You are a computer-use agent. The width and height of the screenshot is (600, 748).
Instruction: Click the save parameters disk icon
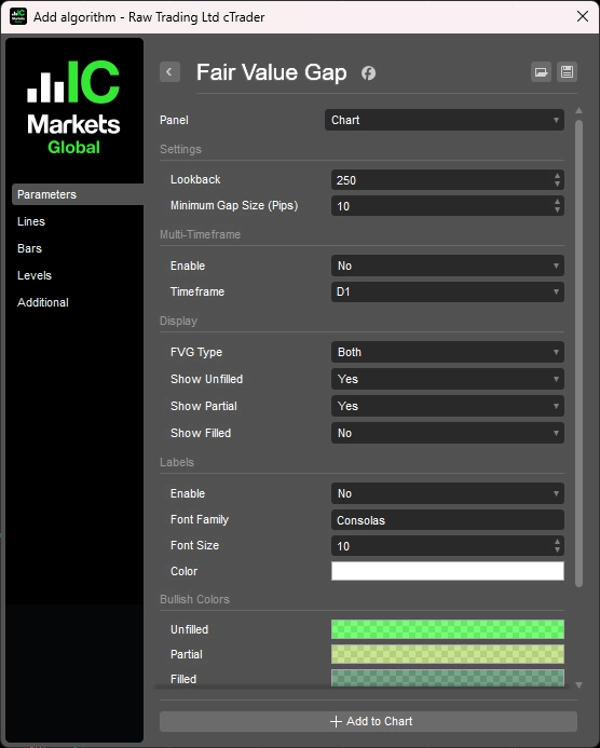567,72
